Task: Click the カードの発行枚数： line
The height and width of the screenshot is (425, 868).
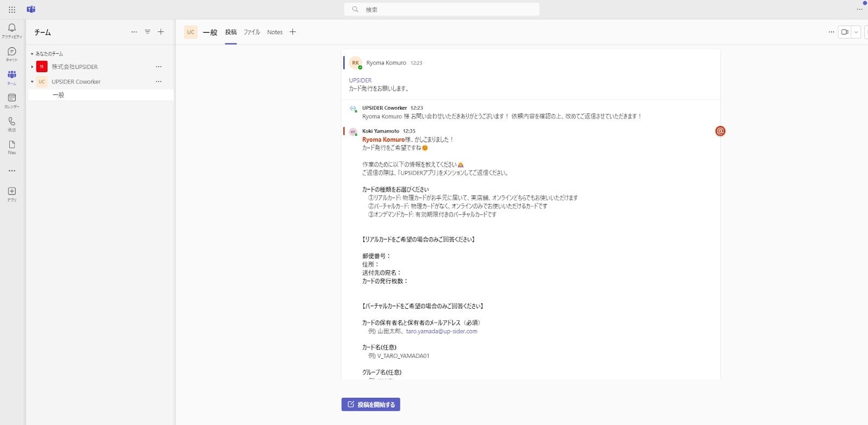Action: tap(385, 281)
